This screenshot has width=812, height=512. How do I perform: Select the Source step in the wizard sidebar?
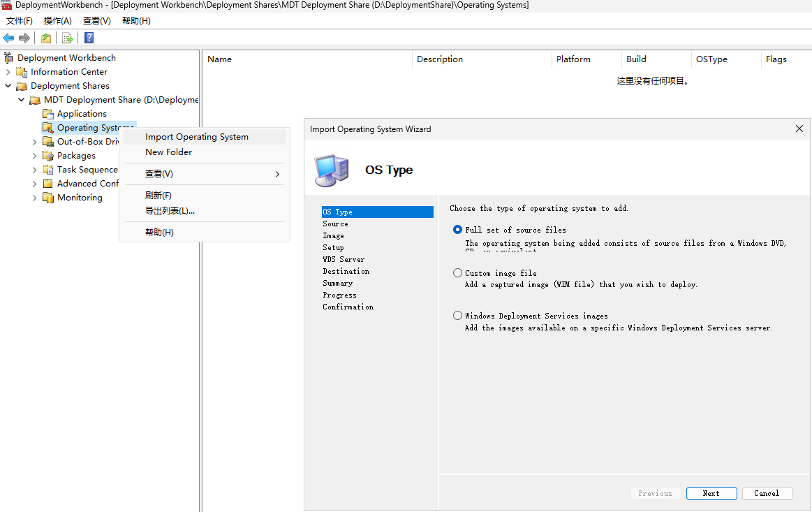(335, 224)
